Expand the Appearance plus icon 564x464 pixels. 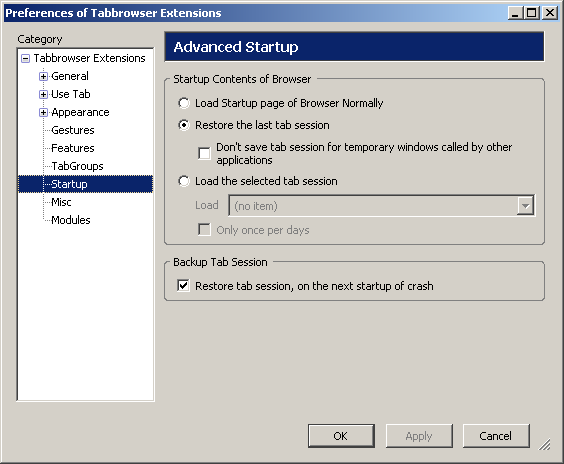[43, 113]
